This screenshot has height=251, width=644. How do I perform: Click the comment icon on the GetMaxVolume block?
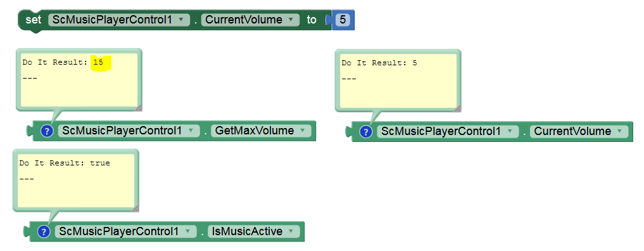pyautogui.click(x=47, y=131)
